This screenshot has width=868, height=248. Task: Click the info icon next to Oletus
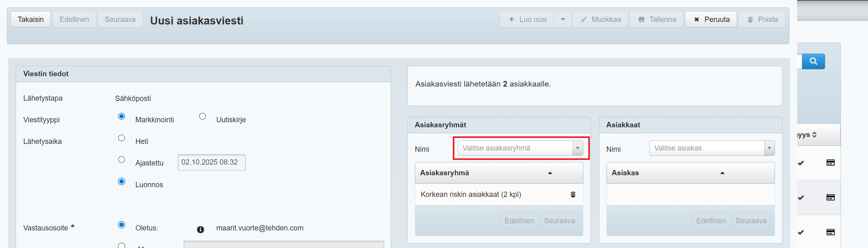coord(200,230)
